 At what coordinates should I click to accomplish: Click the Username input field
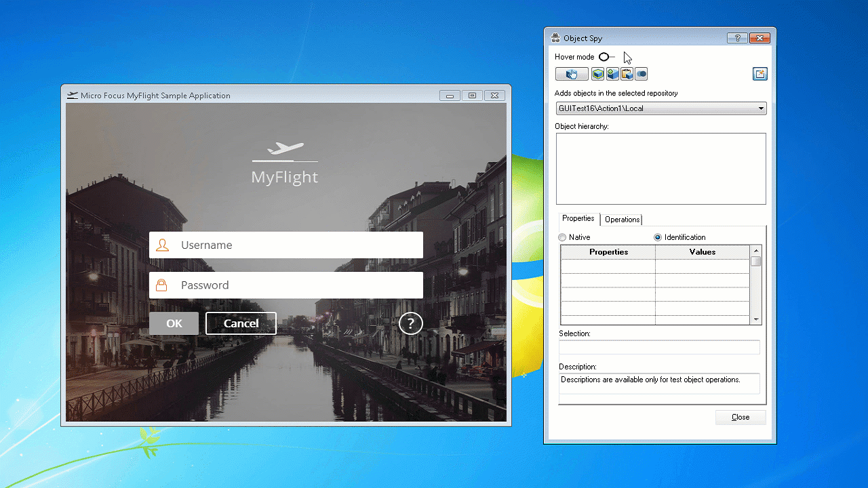(x=298, y=245)
